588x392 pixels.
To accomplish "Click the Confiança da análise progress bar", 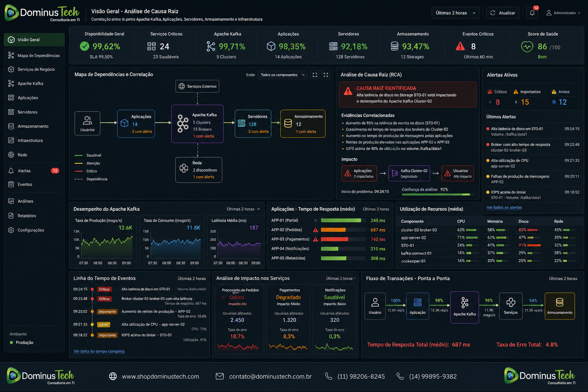I will (x=438, y=194).
